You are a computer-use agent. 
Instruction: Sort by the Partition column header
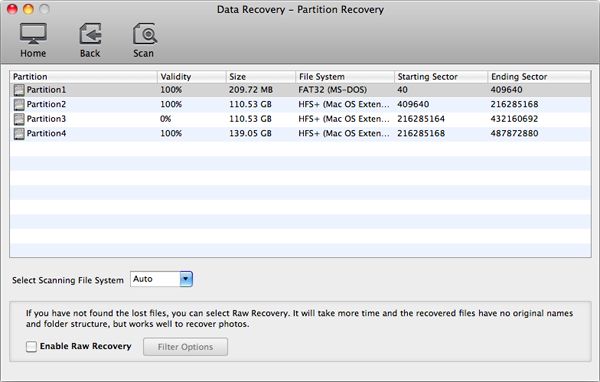[x=83, y=77]
